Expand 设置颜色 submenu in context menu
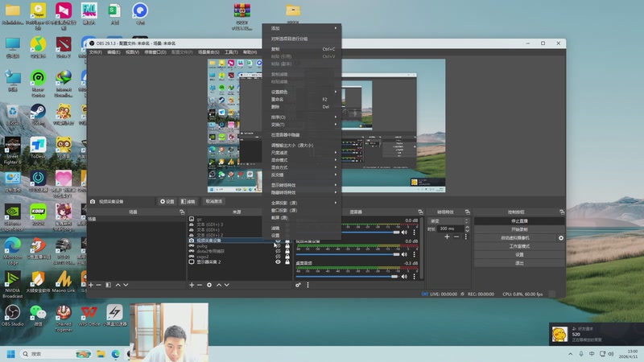 (302, 92)
